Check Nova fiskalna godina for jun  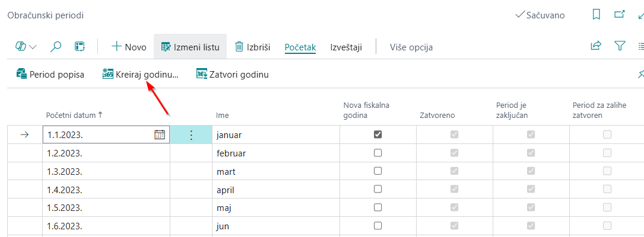378,226
